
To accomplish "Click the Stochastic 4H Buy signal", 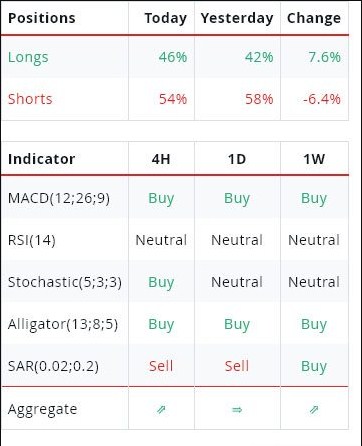I will pos(161,282).
